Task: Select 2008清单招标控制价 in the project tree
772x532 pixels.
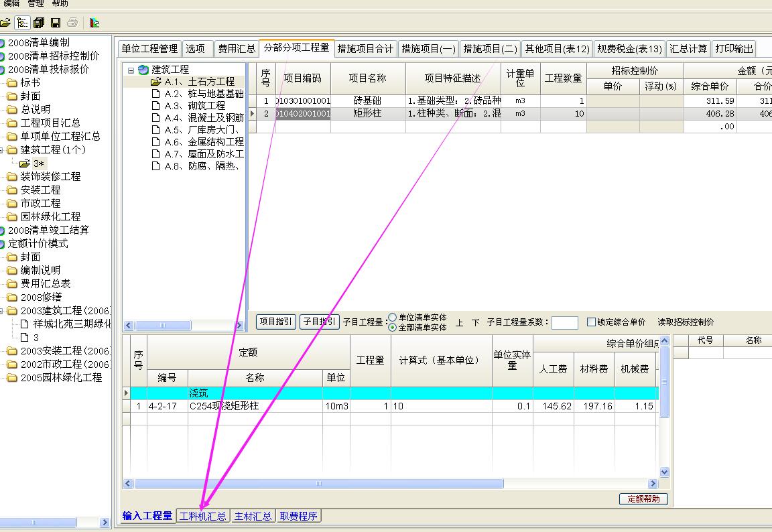Action: tap(54, 56)
